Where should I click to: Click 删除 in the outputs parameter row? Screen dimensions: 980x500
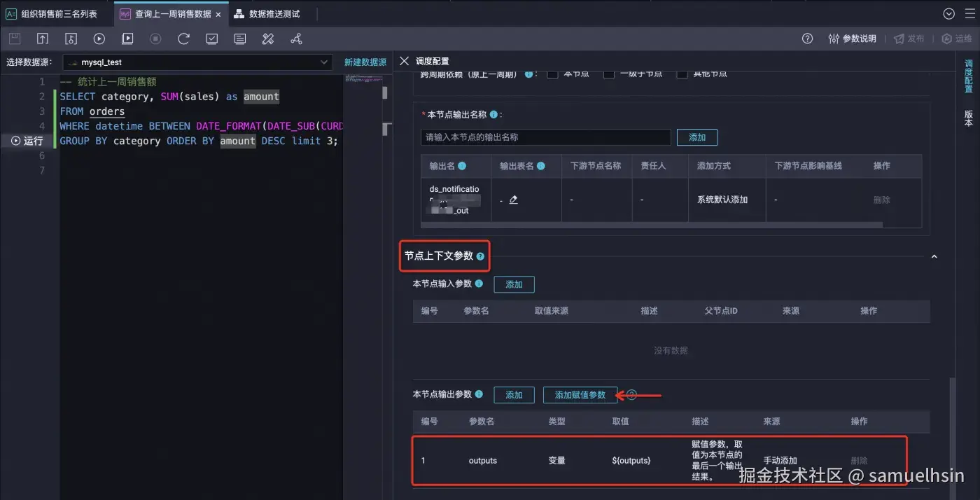(859, 461)
